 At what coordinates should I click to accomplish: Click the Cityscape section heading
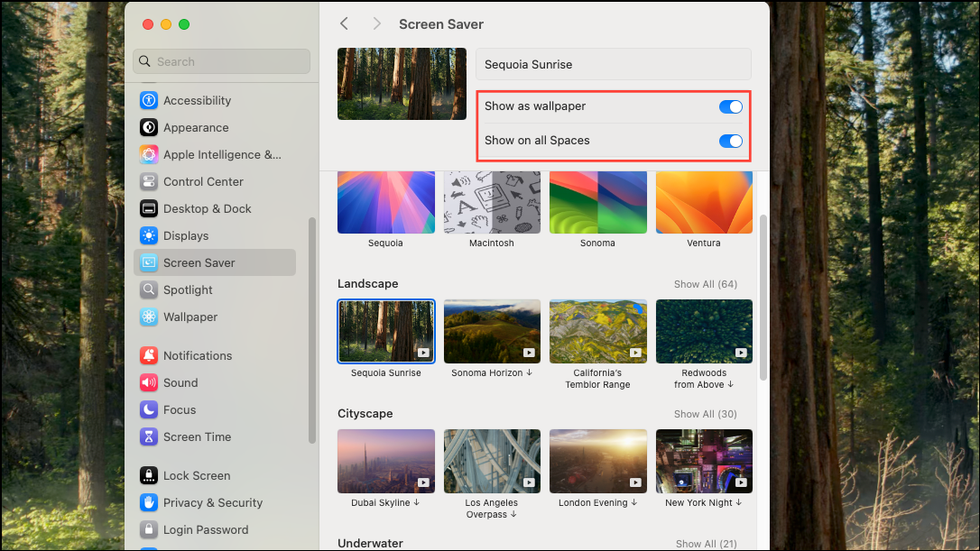coord(365,414)
